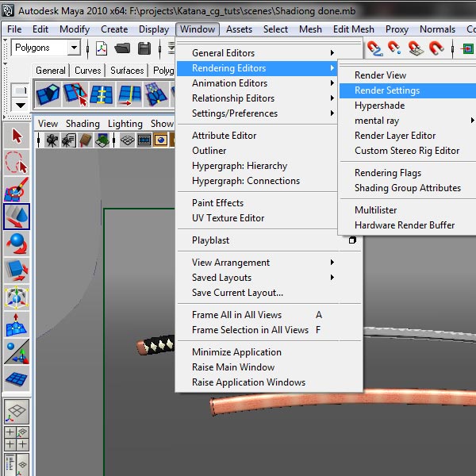Toggle the resolution gate icon
This screenshot has width=476, height=476.
160,140
